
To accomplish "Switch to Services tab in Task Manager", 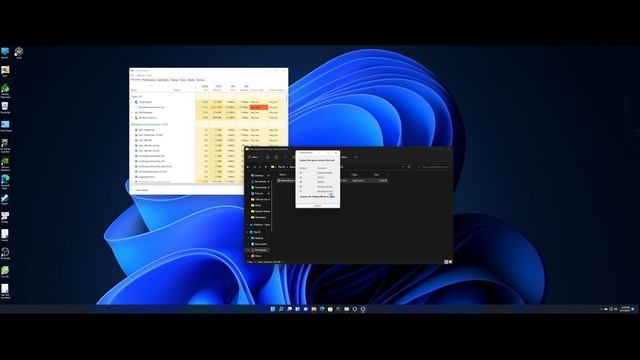I will pos(200,80).
